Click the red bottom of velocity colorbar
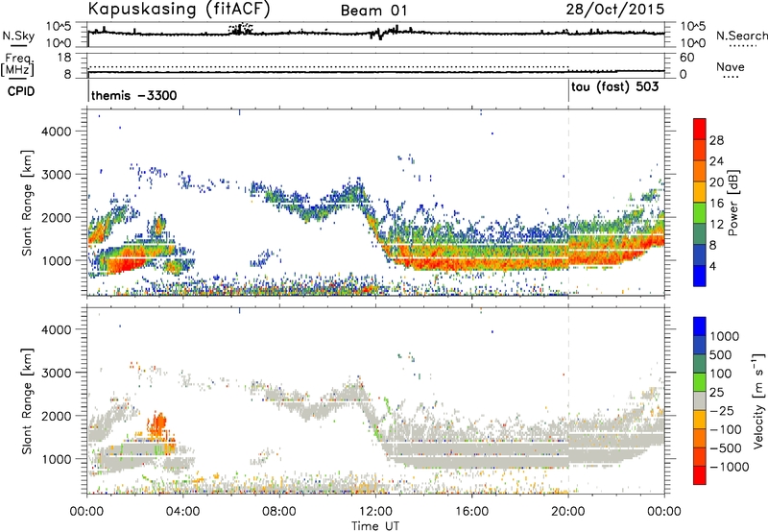 (700, 477)
